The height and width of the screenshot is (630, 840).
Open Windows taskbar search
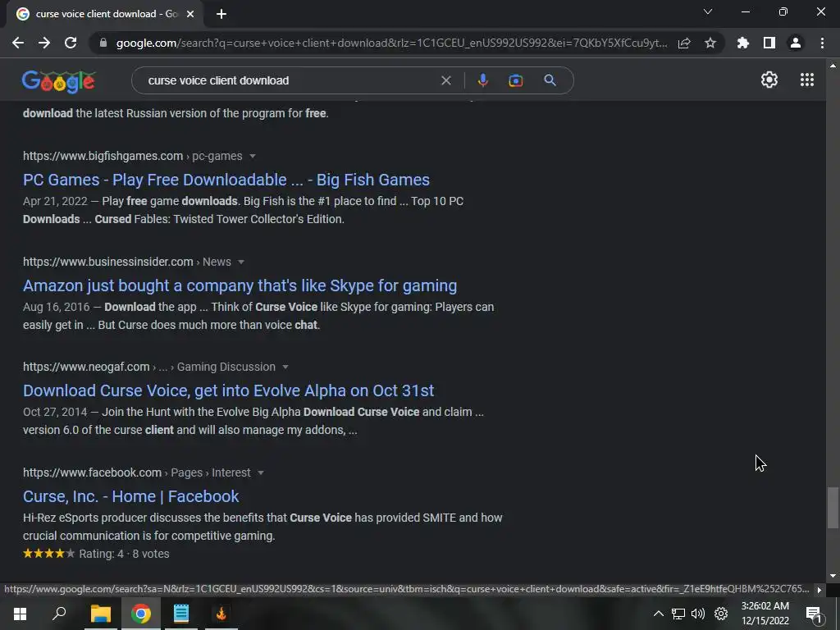[x=59, y=614]
